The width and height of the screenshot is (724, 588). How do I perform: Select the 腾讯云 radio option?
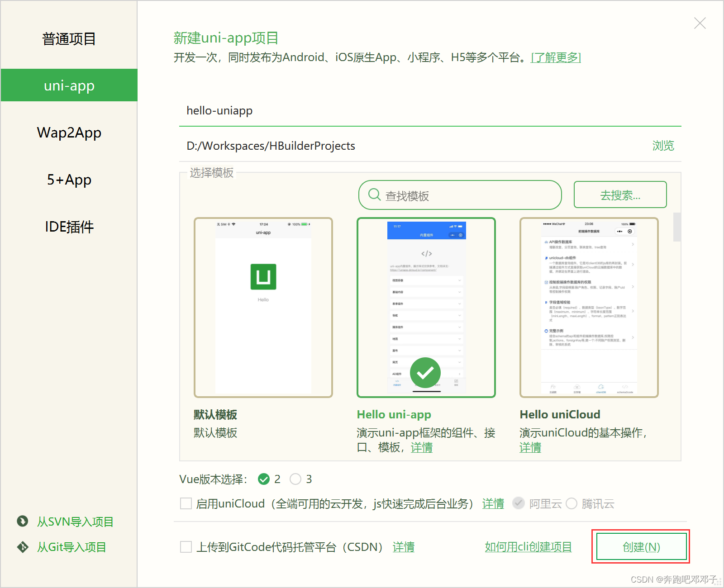click(572, 503)
